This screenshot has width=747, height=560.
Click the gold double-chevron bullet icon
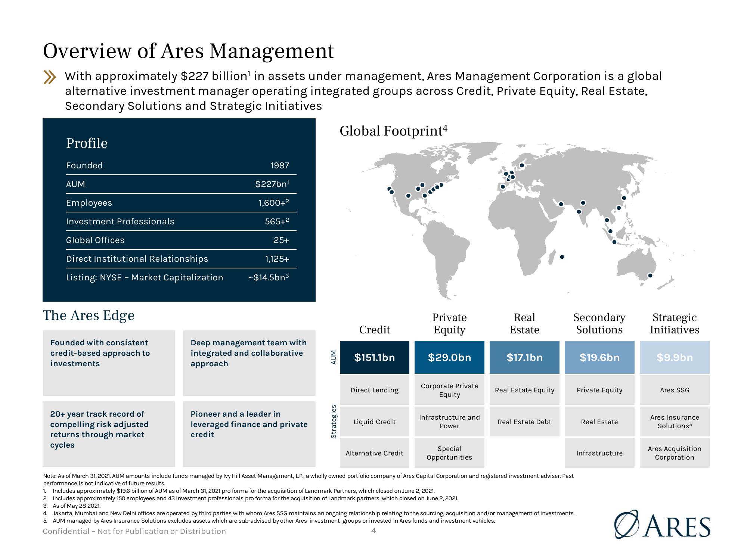[50, 77]
